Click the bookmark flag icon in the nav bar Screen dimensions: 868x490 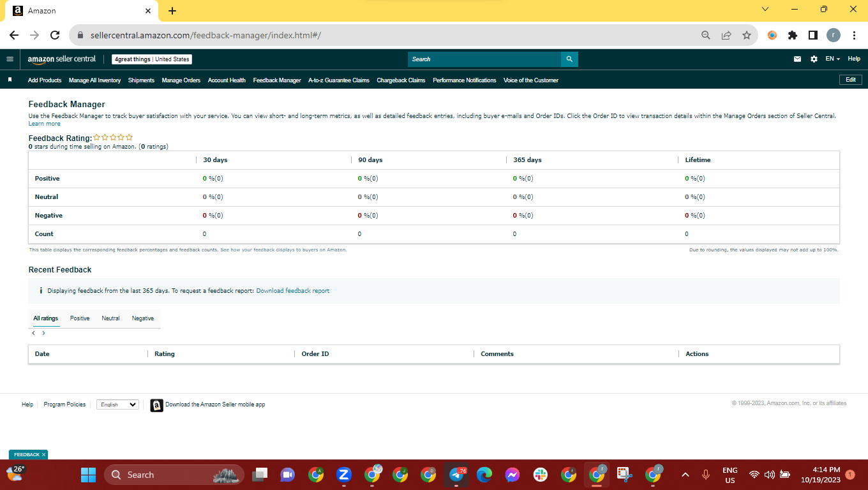point(10,80)
